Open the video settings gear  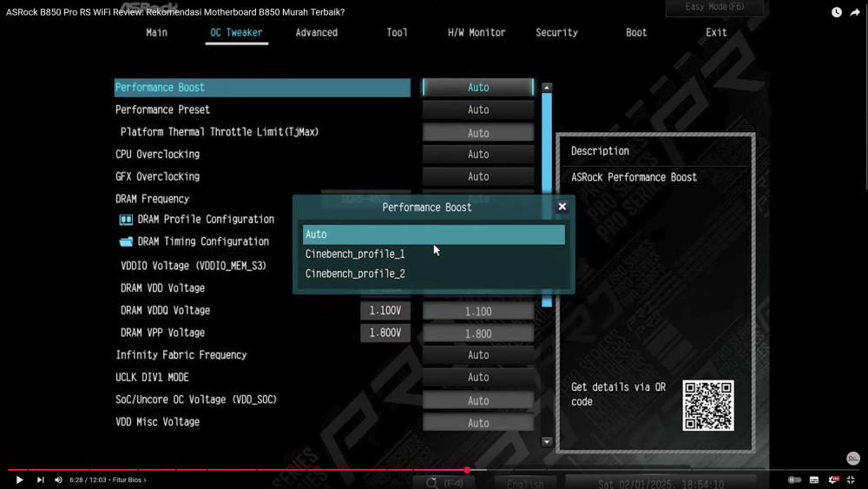833,479
